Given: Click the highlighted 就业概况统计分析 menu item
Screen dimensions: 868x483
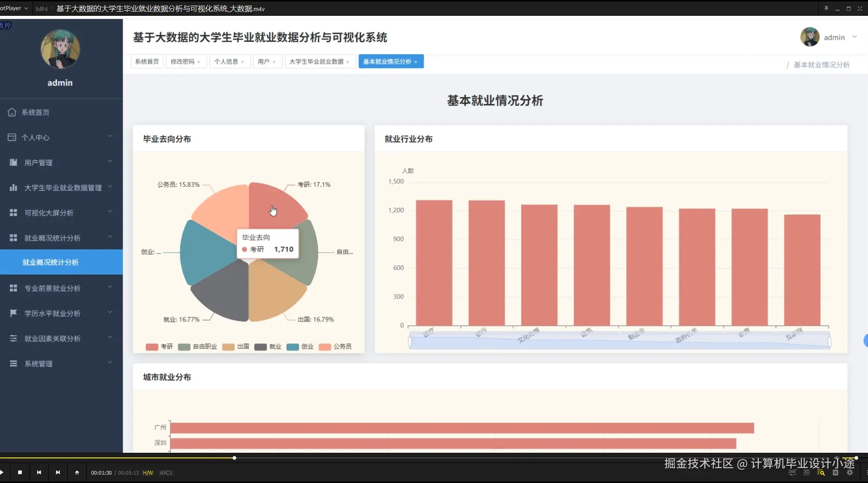Looking at the screenshot, I should pos(50,262).
